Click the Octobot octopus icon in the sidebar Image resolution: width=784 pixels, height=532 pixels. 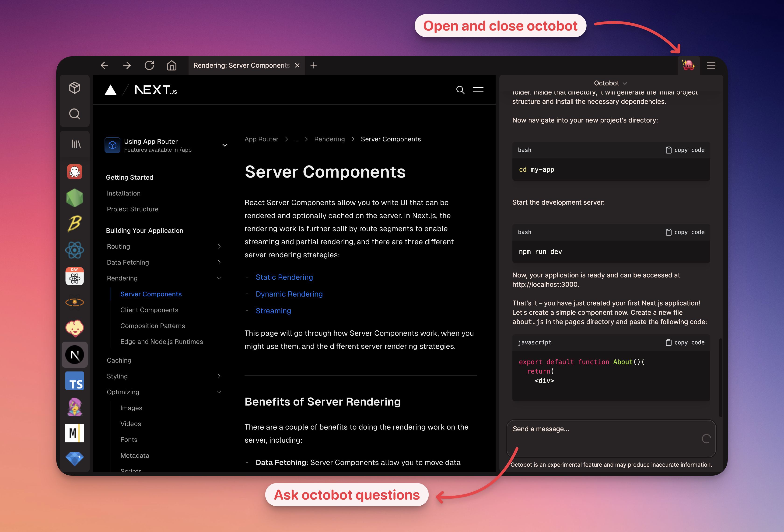click(x=75, y=172)
